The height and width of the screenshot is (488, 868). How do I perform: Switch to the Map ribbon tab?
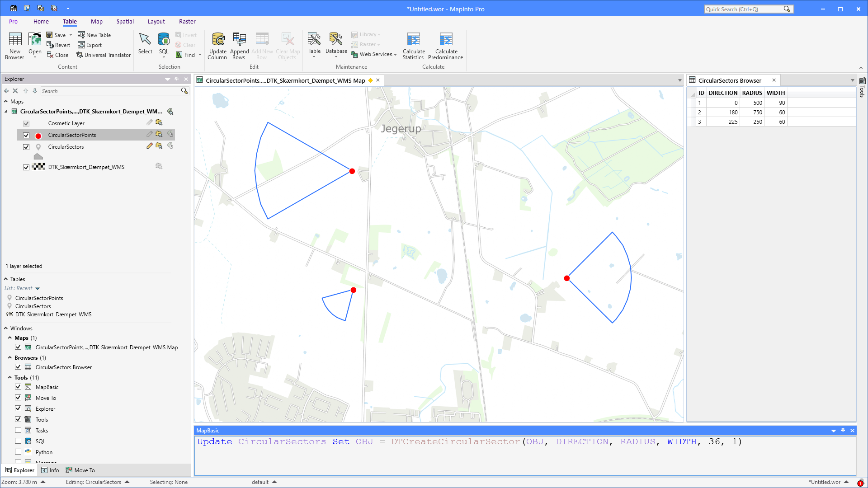[x=96, y=21]
